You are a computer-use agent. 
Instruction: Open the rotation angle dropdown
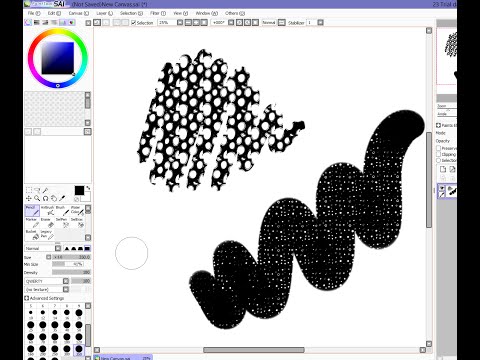(x=231, y=22)
